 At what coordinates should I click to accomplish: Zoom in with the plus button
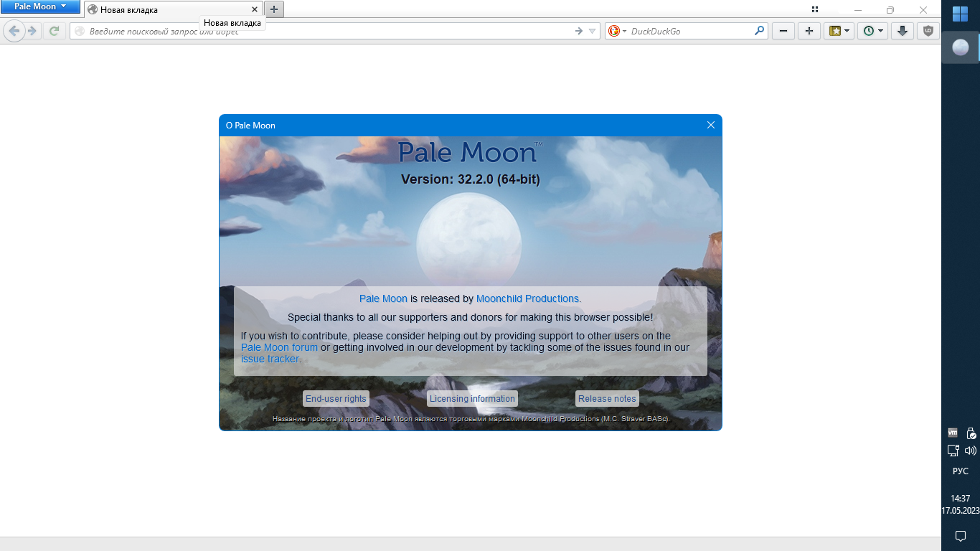pos(809,31)
